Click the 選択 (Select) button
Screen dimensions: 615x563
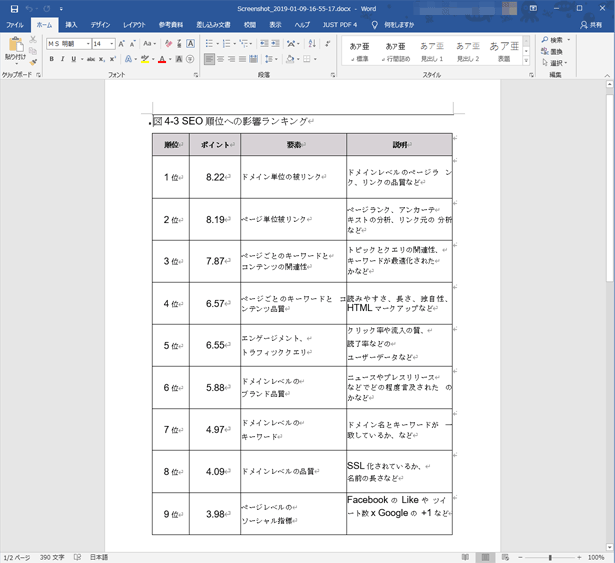pos(555,63)
